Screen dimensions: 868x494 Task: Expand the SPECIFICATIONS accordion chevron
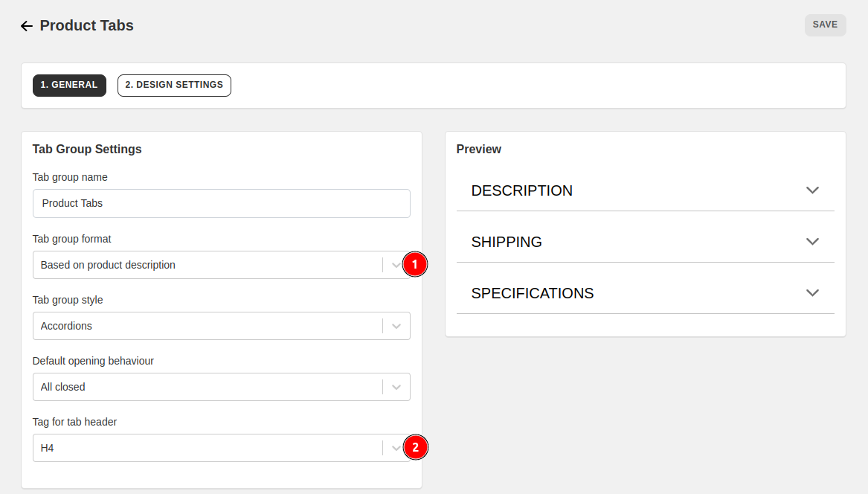[x=812, y=293]
